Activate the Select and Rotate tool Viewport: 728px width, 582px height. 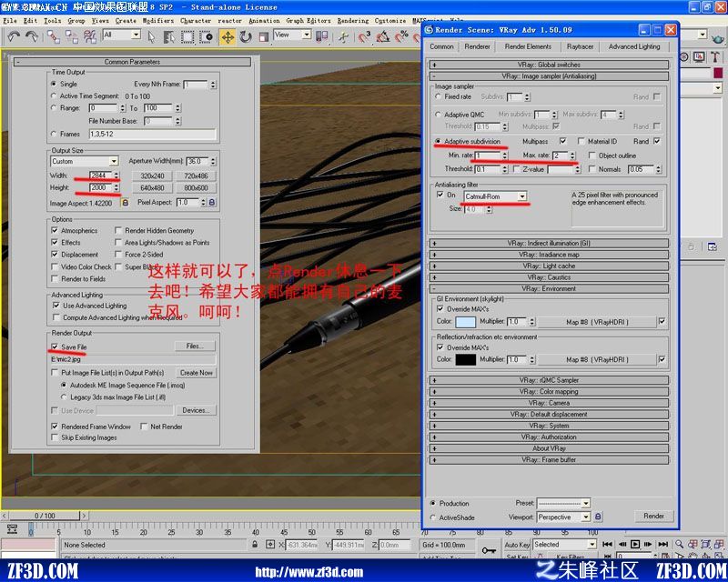[246, 36]
